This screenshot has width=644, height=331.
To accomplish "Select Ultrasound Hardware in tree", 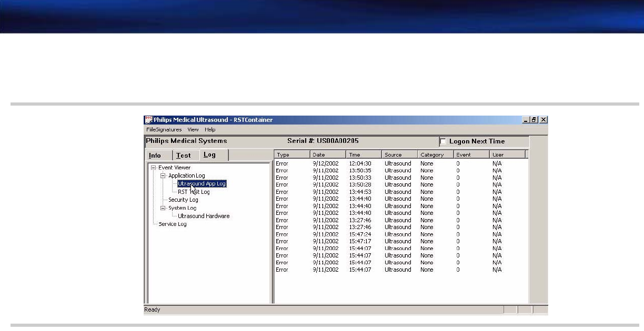I will 204,216.
